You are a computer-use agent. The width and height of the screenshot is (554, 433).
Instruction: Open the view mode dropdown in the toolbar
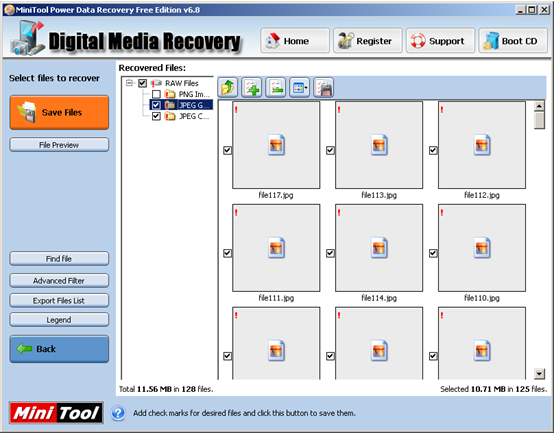click(300, 87)
